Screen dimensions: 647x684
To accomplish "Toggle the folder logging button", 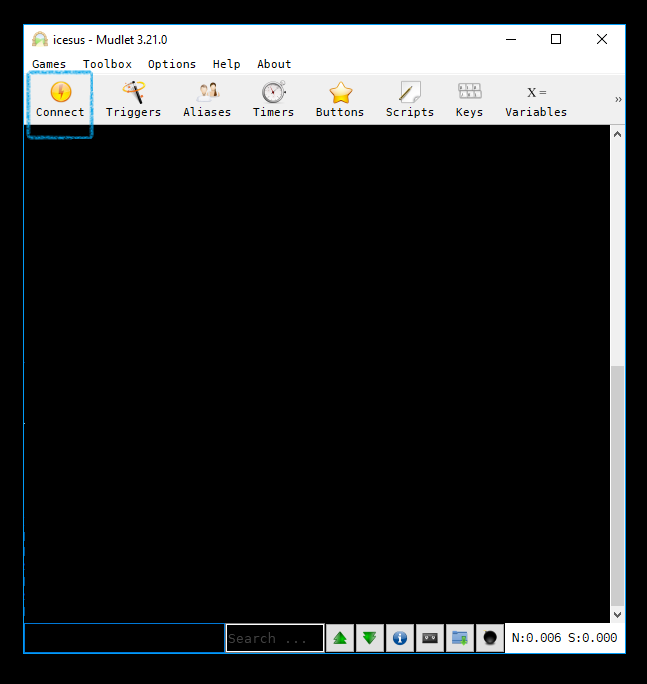I will tap(460, 638).
